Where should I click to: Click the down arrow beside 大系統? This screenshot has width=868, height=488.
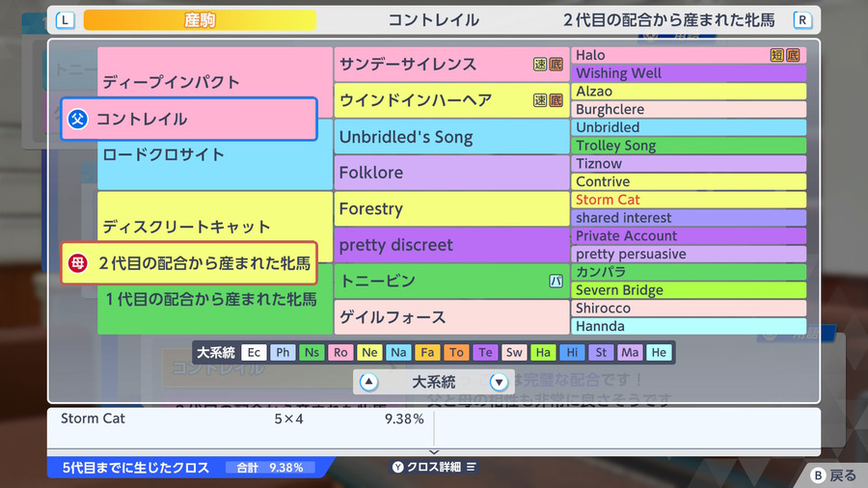pyautogui.click(x=499, y=382)
